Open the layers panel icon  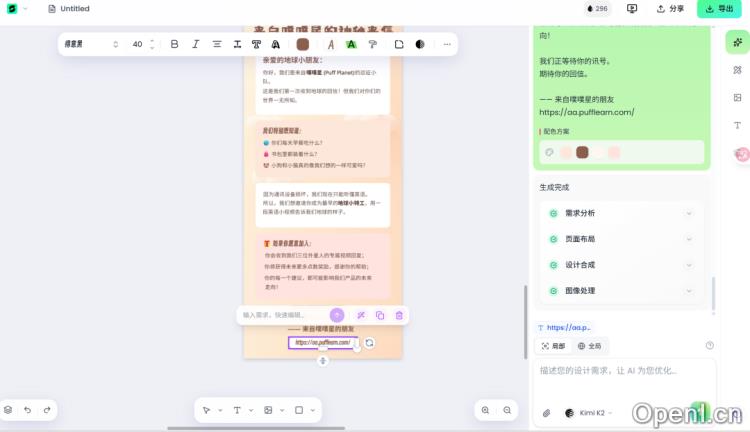8,410
